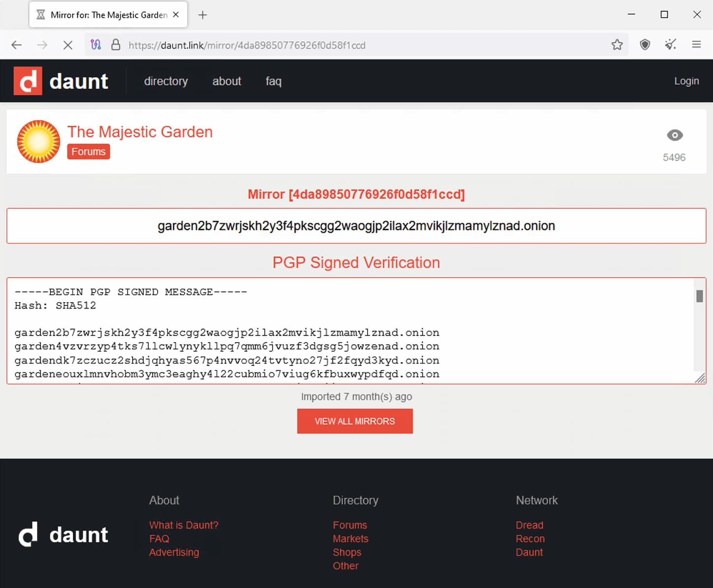The image size is (713, 588).
Task: Select the Mirror for Majestic Garden tab
Action: click(x=109, y=15)
